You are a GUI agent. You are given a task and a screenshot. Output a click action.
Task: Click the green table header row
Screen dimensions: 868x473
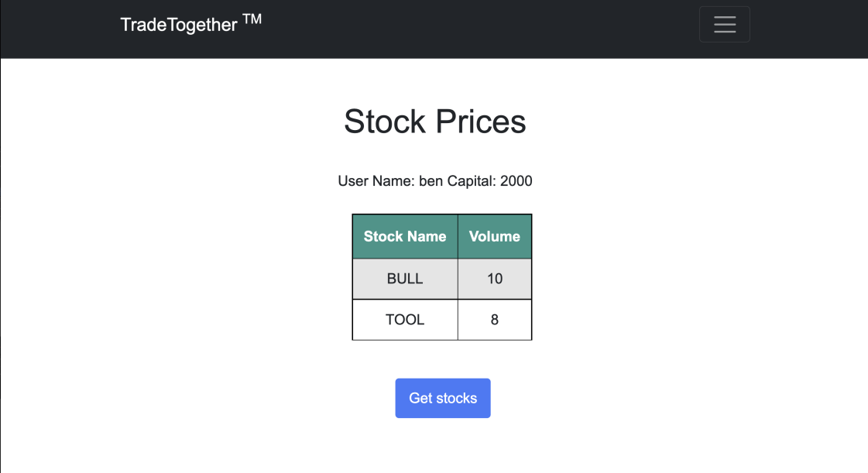coord(442,236)
